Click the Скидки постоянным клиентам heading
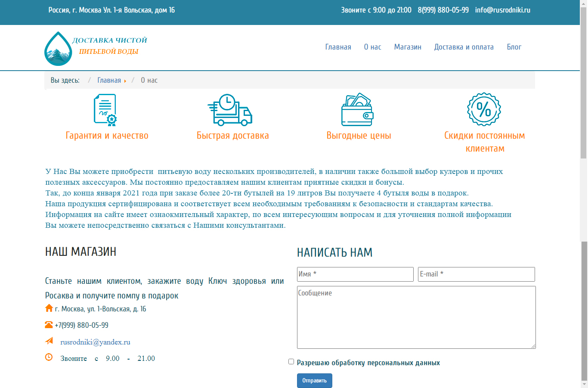588x388 pixels. pyautogui.click(x=485, y=142)
